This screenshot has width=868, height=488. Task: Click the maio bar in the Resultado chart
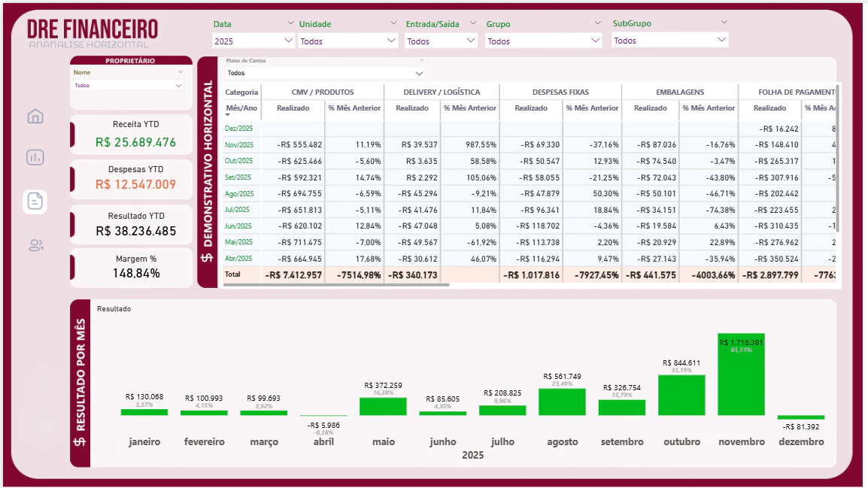pyautogui.click(x=383, y=406)
